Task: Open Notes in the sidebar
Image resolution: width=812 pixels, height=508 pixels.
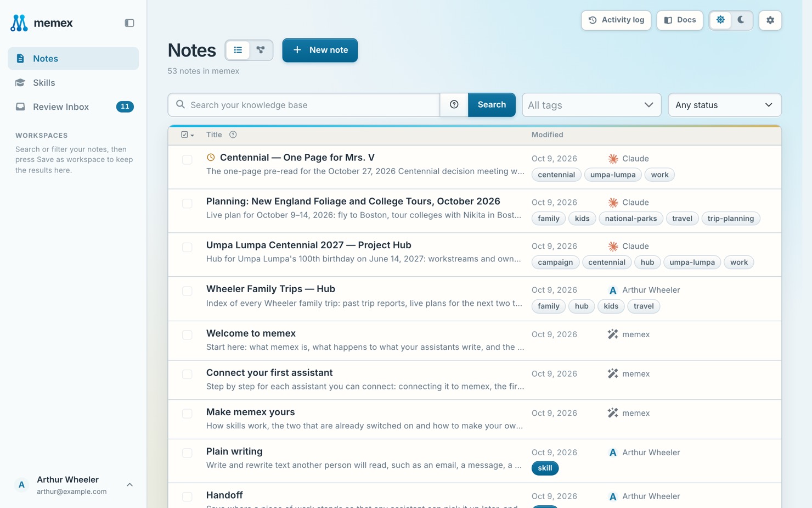Action: tap(73, 58)
